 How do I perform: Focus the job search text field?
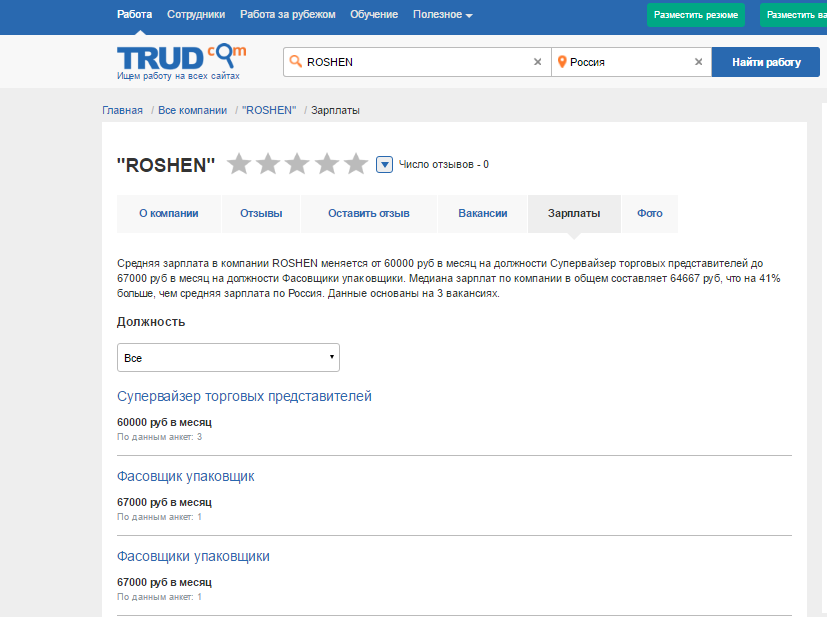(415, 62)
